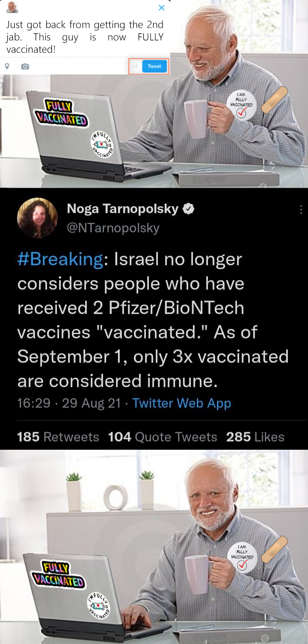Show the 285 Likes list
Viewport: 308px width, 644px height.
coord(255,437)
